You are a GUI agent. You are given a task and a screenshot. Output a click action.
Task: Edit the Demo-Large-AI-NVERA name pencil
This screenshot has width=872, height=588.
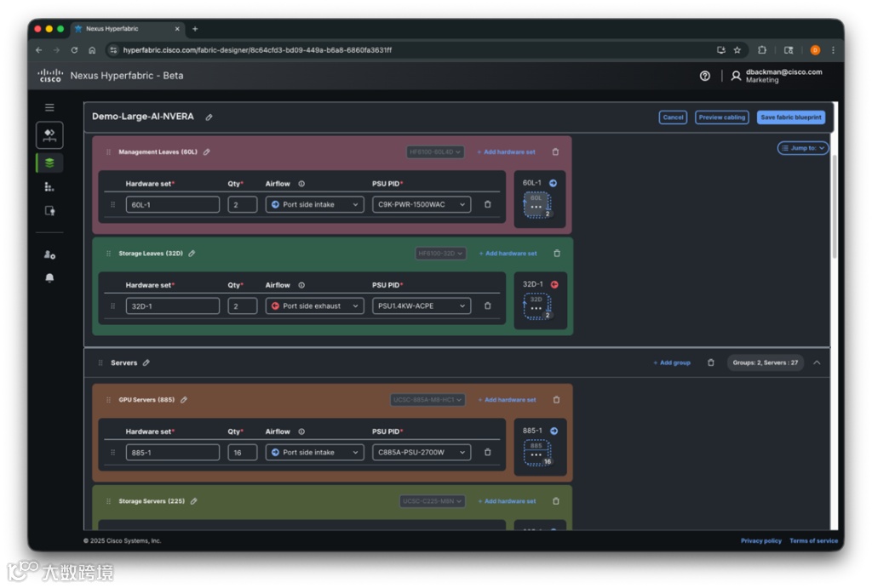pyautogui.click(x=209, y=117)
